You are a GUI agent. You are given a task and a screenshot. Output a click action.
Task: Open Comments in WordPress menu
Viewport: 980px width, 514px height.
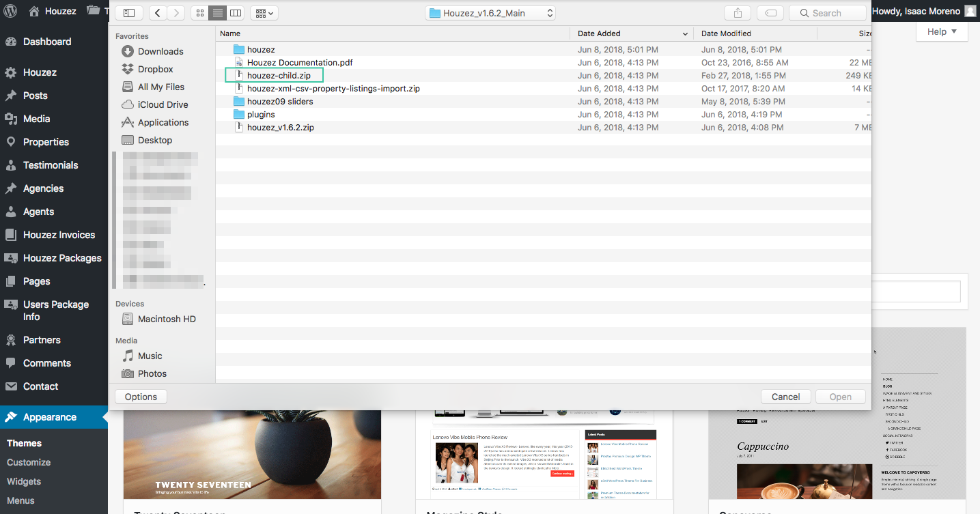pos(54,363)
